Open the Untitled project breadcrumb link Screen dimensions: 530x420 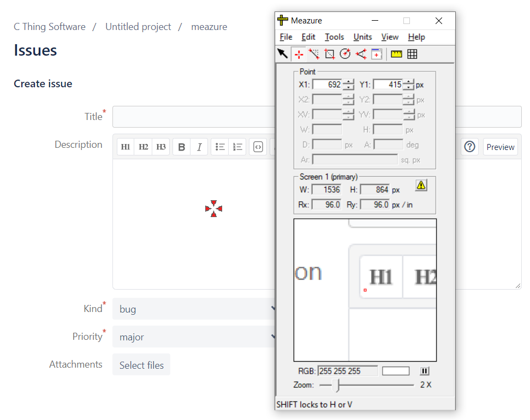point(138,27)
